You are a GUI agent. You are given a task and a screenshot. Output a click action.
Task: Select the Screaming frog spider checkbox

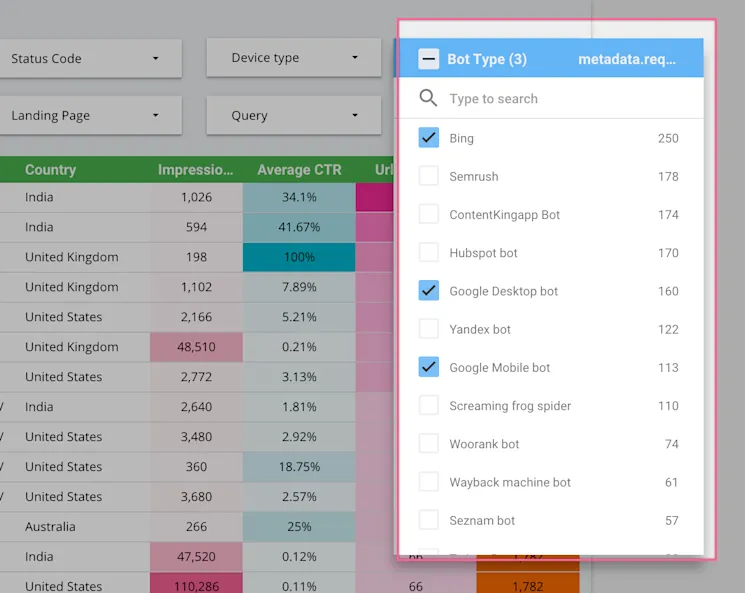429,405
